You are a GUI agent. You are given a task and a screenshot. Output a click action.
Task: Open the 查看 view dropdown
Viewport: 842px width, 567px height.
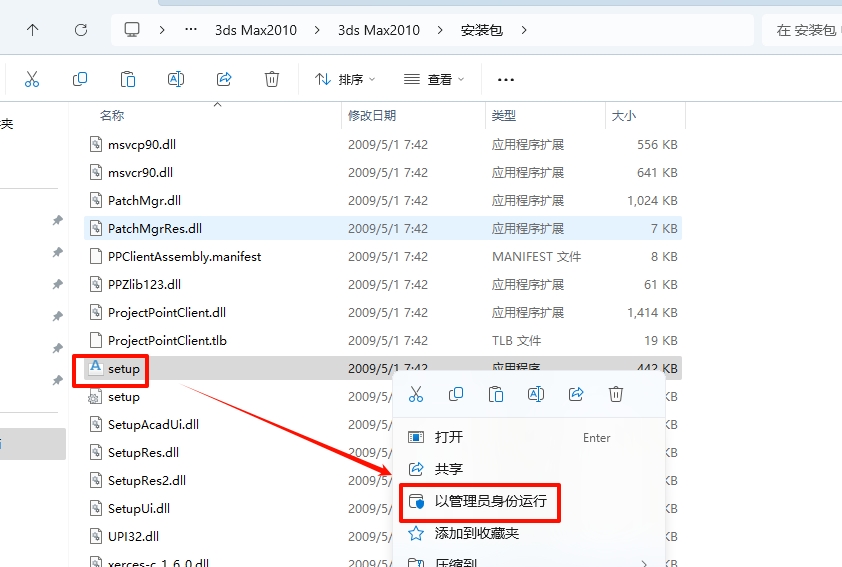(434, 79)
